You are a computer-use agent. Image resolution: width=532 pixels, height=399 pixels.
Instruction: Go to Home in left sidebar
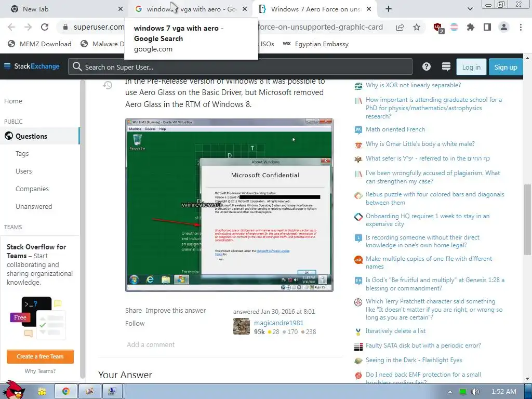[13, 101]
